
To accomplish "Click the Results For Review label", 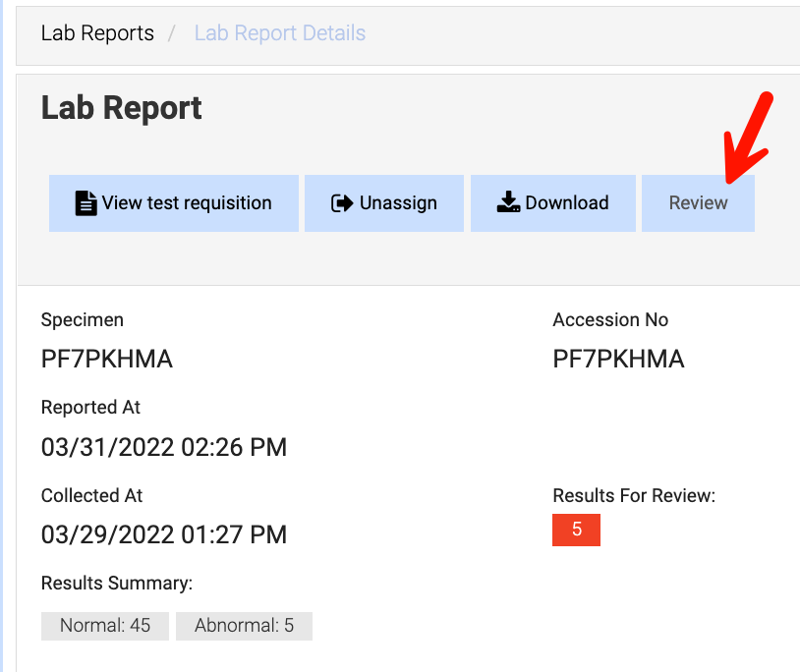I will pos(633,495).
